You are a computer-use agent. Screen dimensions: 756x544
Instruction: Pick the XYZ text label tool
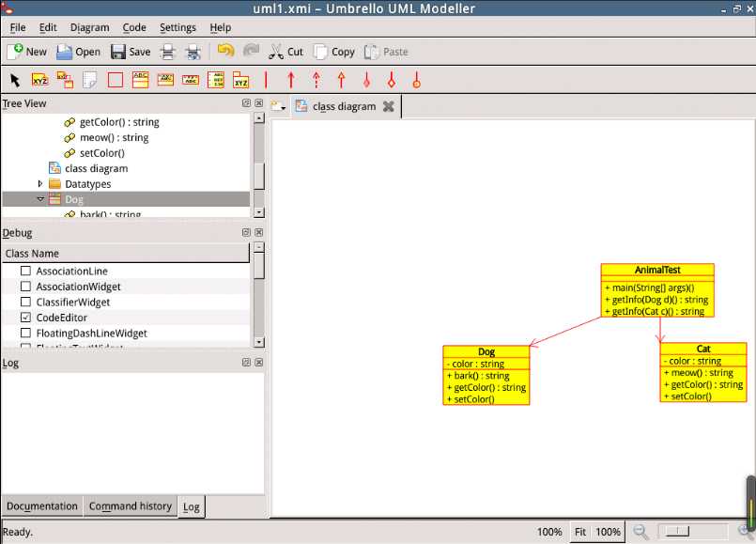tap(40, 80)
